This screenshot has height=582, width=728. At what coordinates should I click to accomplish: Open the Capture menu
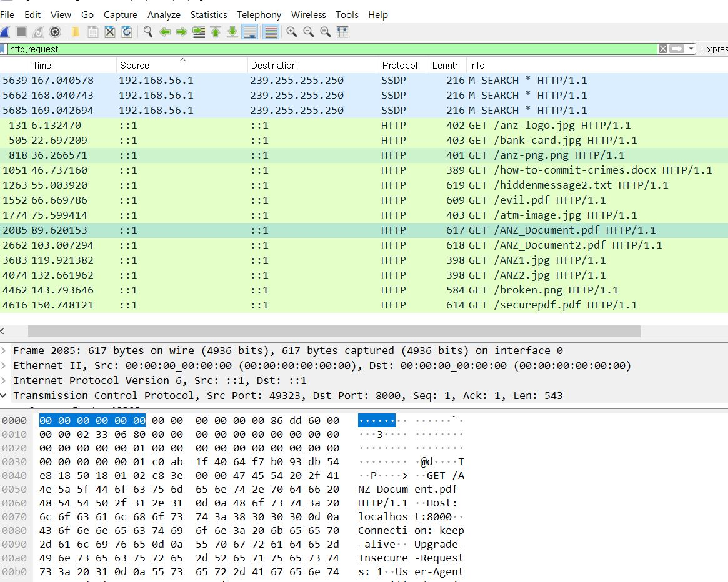120,15
